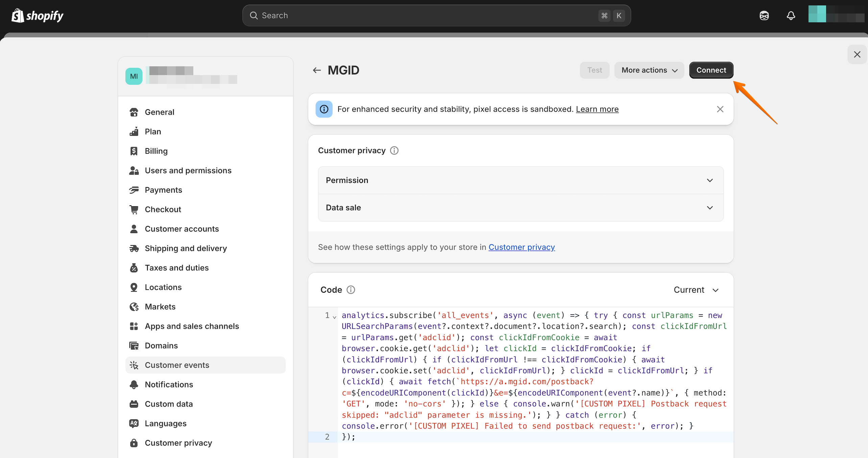Image resolution: width=868 pixels, height=458 pixels.
Task: Go to Shipping and delivery settings
Action: coord(186,248)
